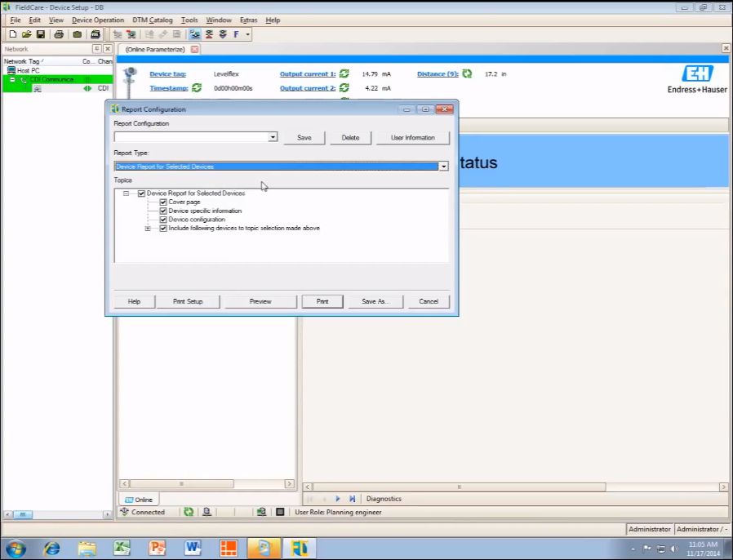
Task: Click the User Information button
Action: tap(413, 137)
